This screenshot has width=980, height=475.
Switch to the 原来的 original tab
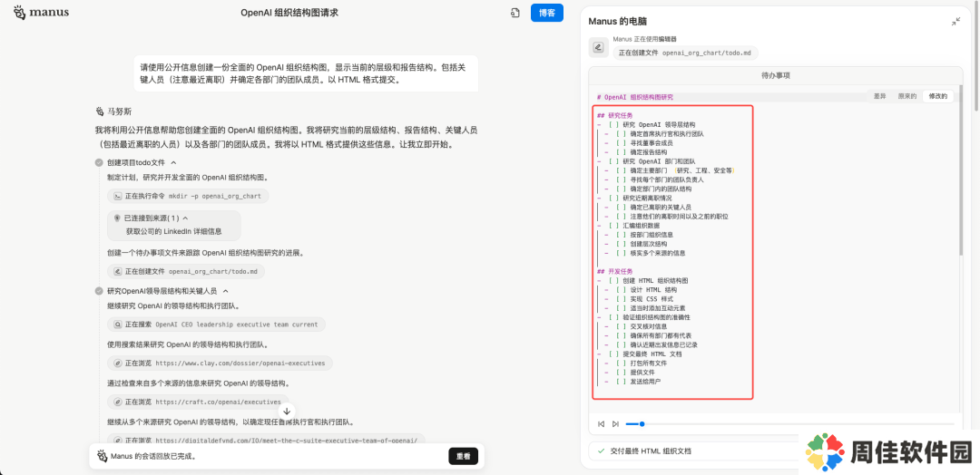click(x=906, y=96)
